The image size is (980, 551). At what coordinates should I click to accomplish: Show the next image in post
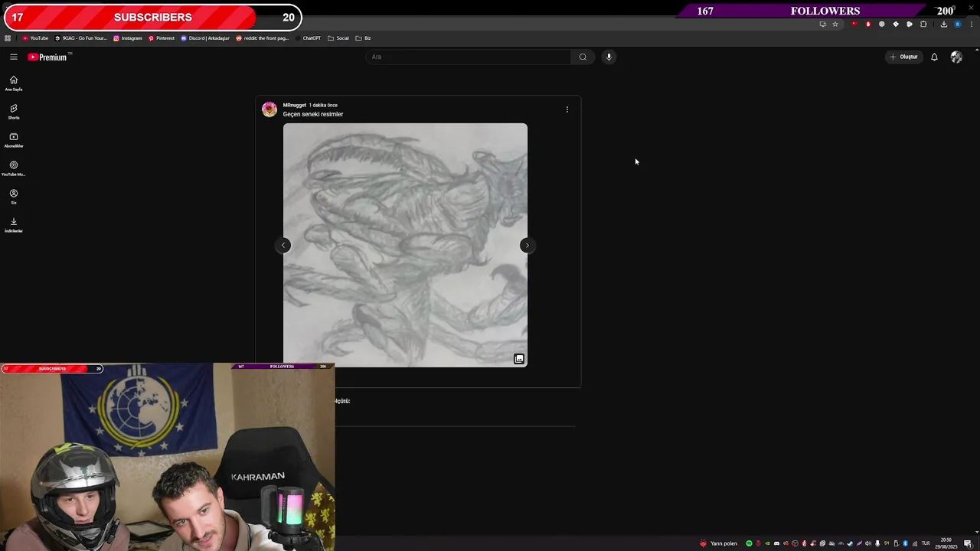point(527,246)
